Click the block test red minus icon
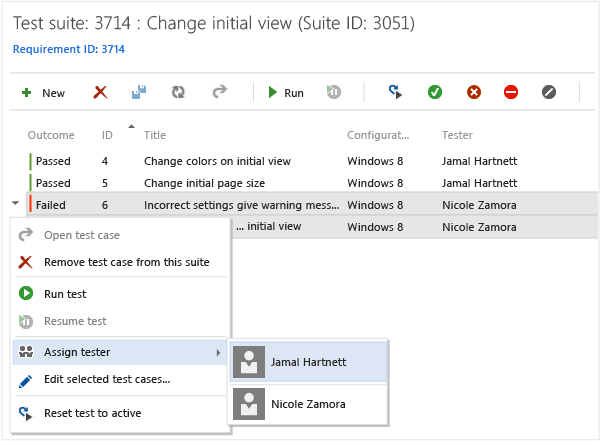Viewport: 600px width, 441px height. (511, 92)
